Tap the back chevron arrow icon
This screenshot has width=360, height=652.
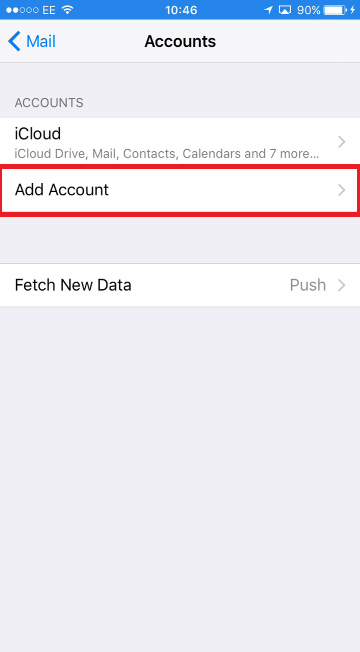pos(14,42)
